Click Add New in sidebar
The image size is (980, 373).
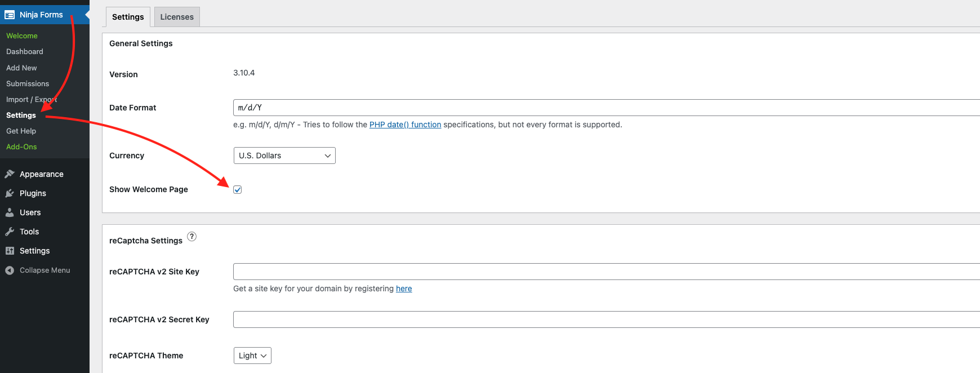click(21, 68)
